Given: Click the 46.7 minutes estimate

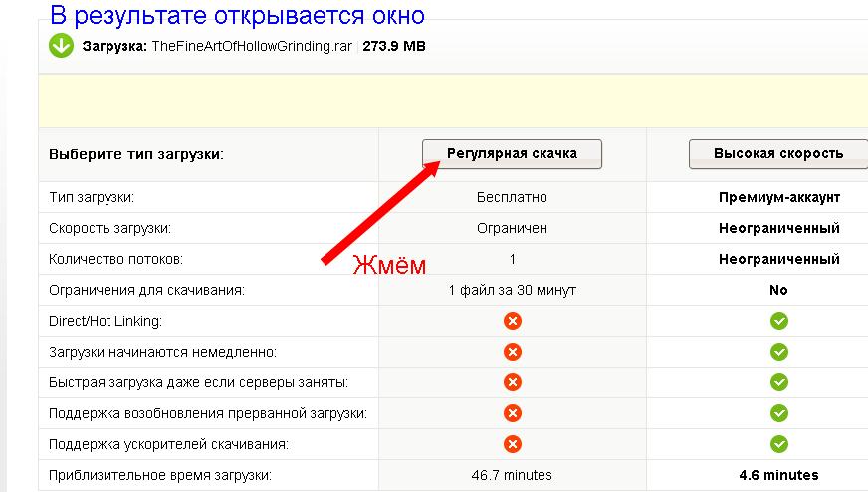Looking at the screenshot, I should [512, 475].
